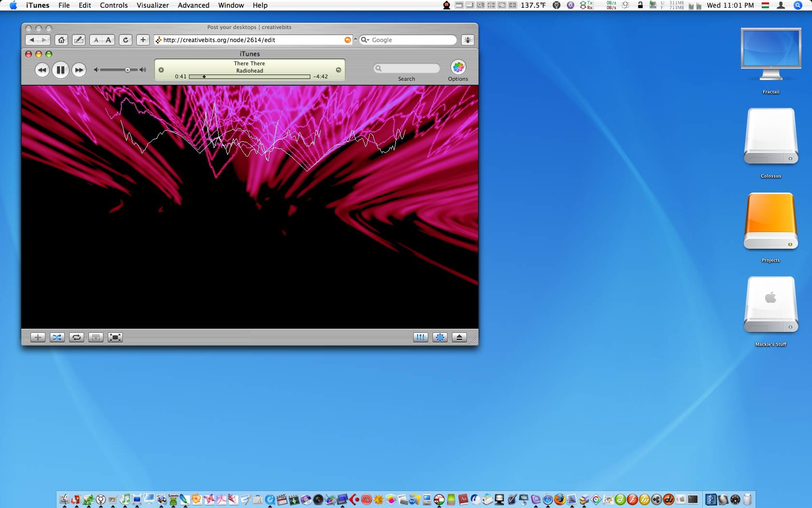
Task: Open the Dictionary app in Dock
Action: pyautogui.click(x=463, y=499)
